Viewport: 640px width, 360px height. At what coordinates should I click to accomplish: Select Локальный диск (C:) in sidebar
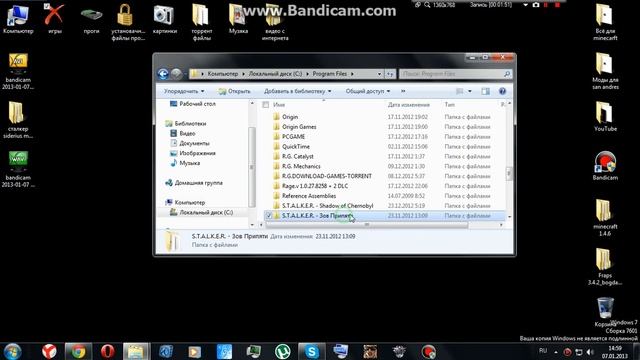pos(206,212)
